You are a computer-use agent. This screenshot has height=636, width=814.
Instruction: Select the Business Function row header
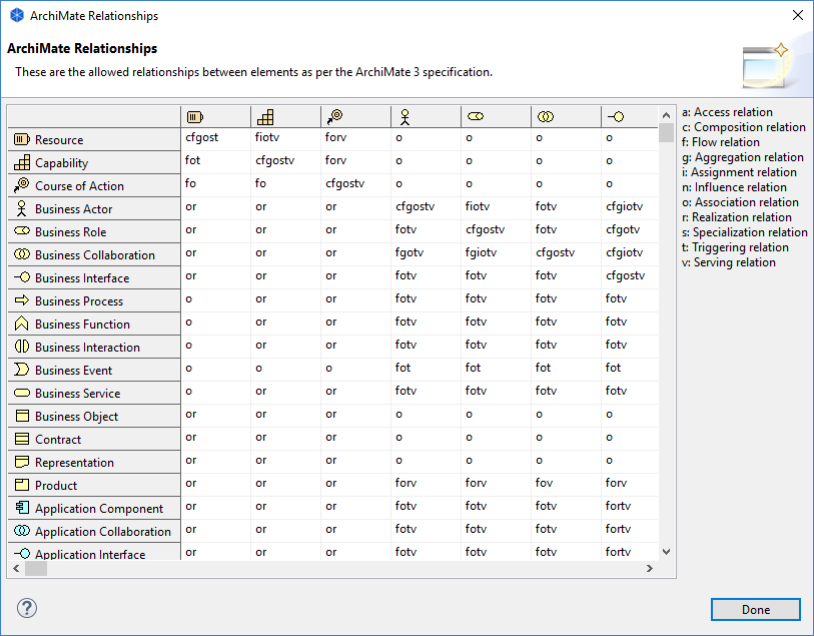tap(94, 324)
